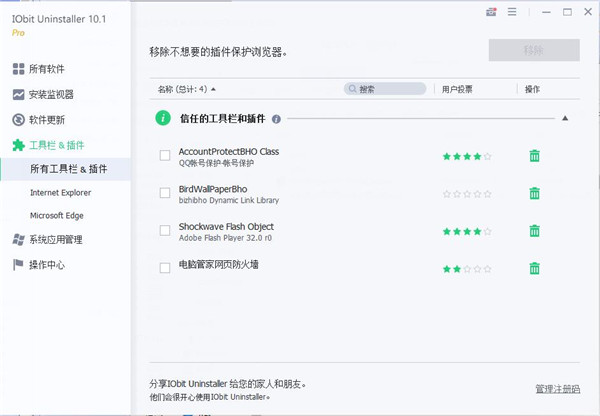Click QQ帐号保护 description text

coord(216,163)
